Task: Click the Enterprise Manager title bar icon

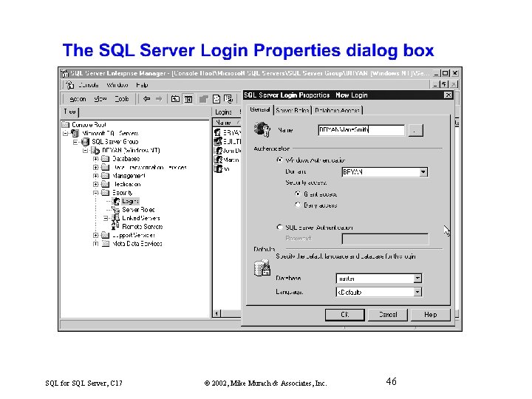Action: tap(65, 73)
